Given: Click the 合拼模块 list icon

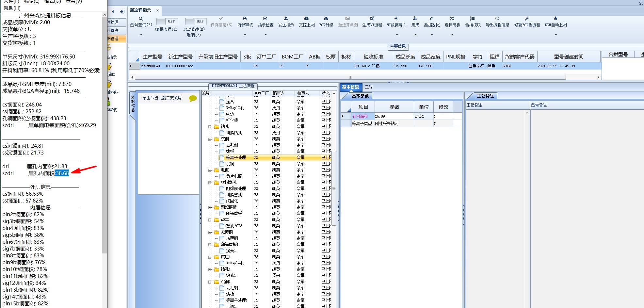Looking at the screenshot, I should tap(473, 19).
